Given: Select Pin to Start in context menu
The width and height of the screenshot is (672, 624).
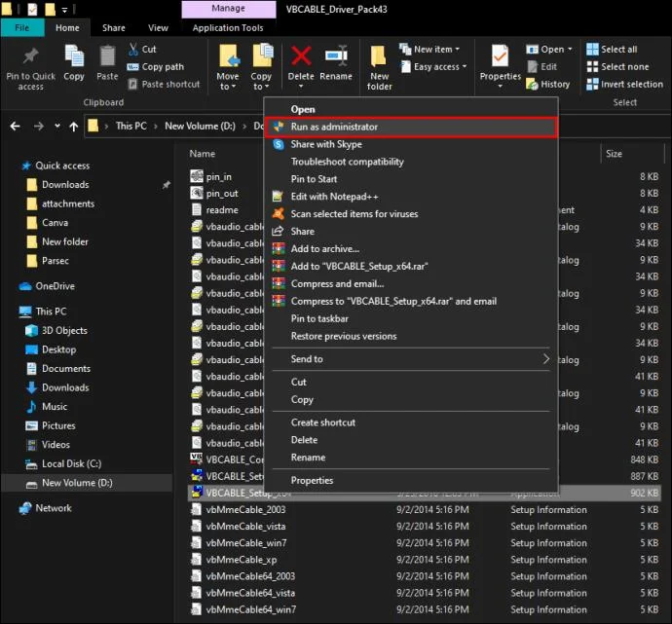Looking at the screenshot, I should [x=411, y=179].
